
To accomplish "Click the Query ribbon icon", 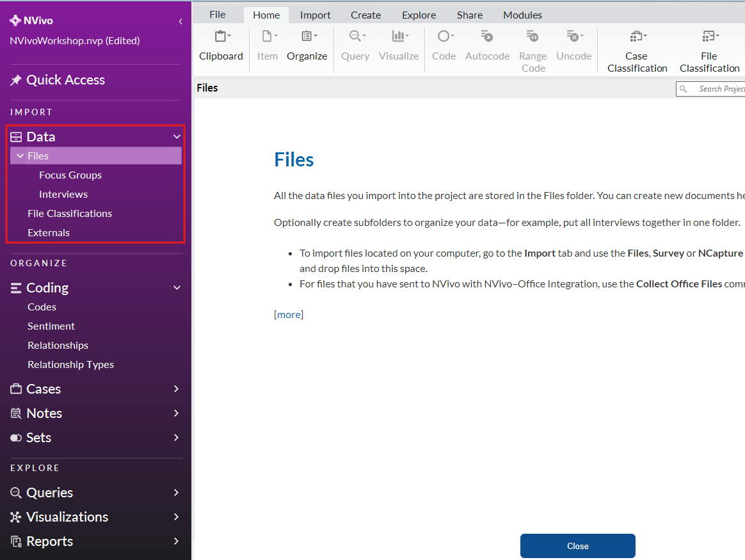I will (357, 36).
